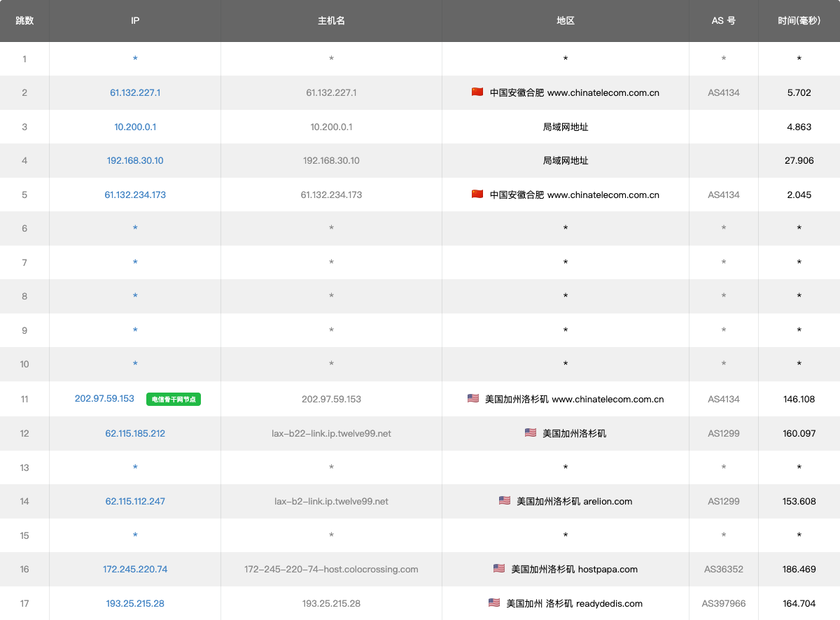The image size is (840, 620).
Task: Open IP link 61.132.227.1
Action: pyautogui.click(x=135, y=92)
